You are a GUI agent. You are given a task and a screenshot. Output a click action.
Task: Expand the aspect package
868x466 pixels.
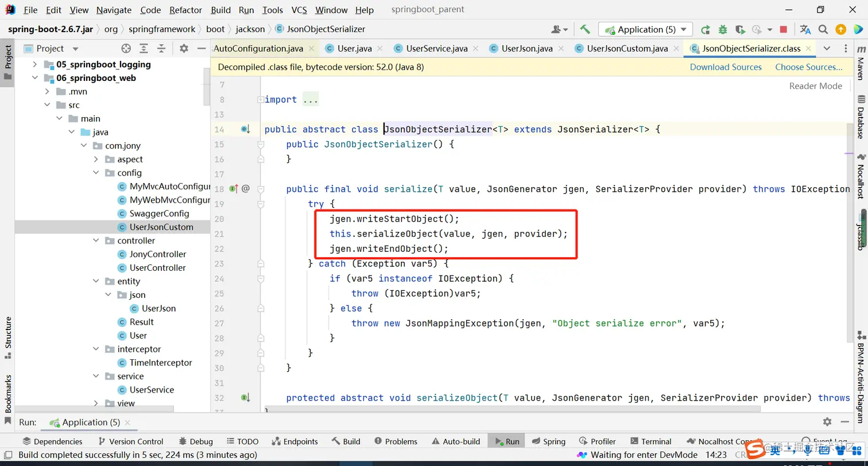(x=96, y=159)
